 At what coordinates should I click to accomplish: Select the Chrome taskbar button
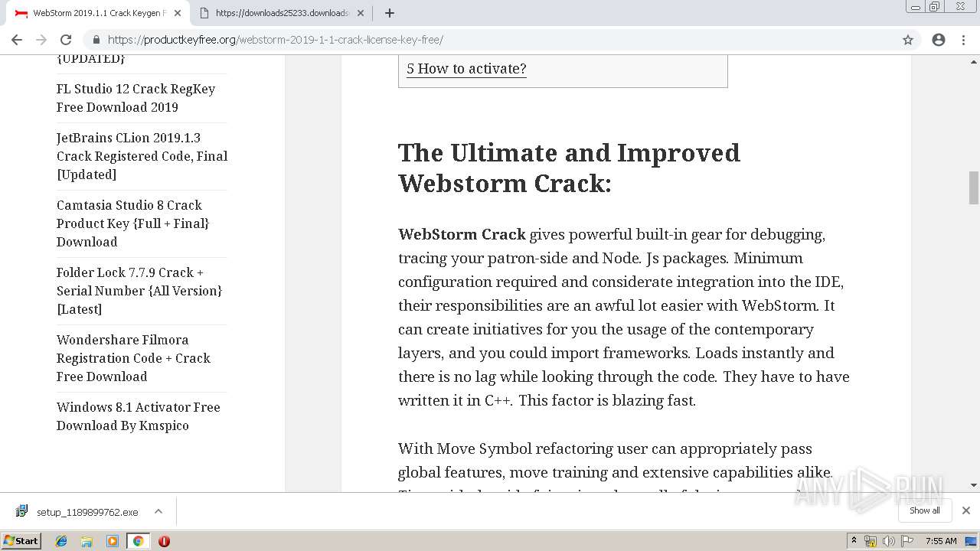coord(138,541)
